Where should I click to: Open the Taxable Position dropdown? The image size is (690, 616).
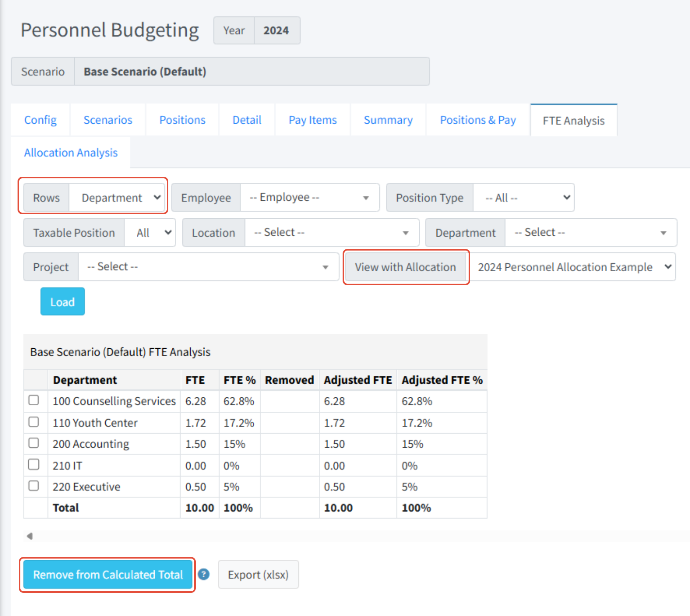pos(150,233)
